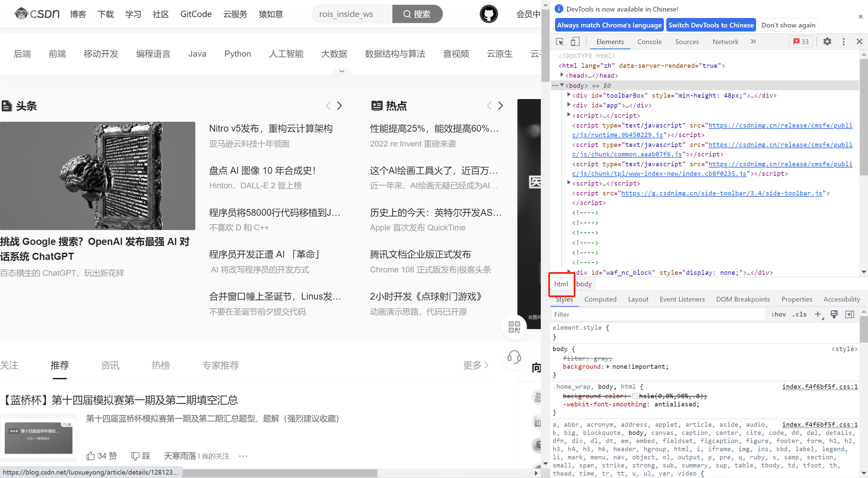Viewport: 868px width, 478px height.
Task: Go to next 头条 slide arrow
Action: tap(340, 106)
